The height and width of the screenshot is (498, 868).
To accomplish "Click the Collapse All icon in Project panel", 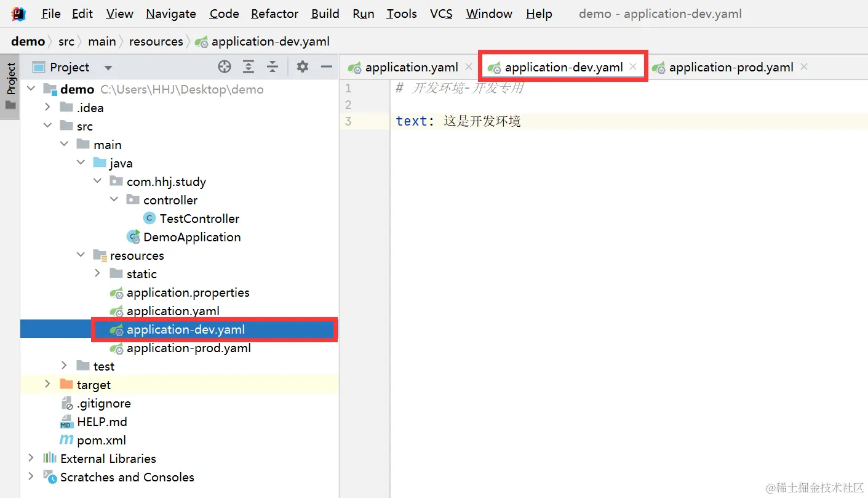I will 273,67.
